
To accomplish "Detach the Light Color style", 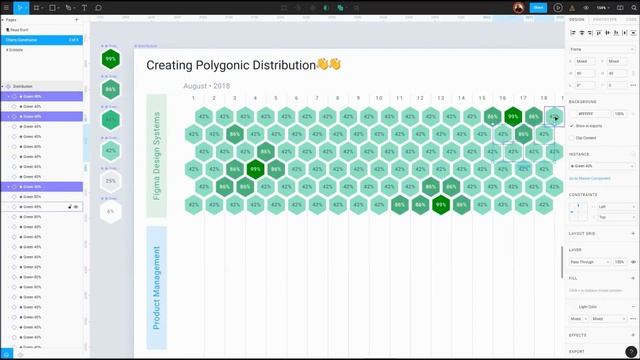I will coord(633,307).
